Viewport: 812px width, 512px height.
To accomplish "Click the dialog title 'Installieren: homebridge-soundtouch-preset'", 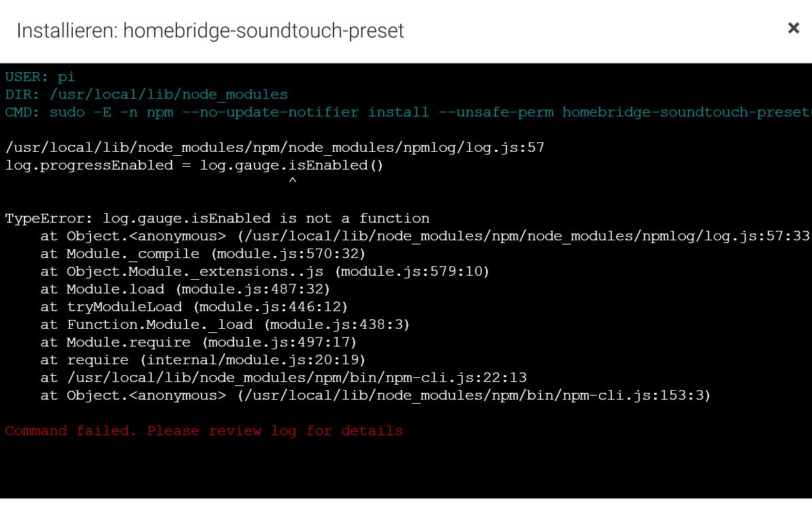I will 210,31.
